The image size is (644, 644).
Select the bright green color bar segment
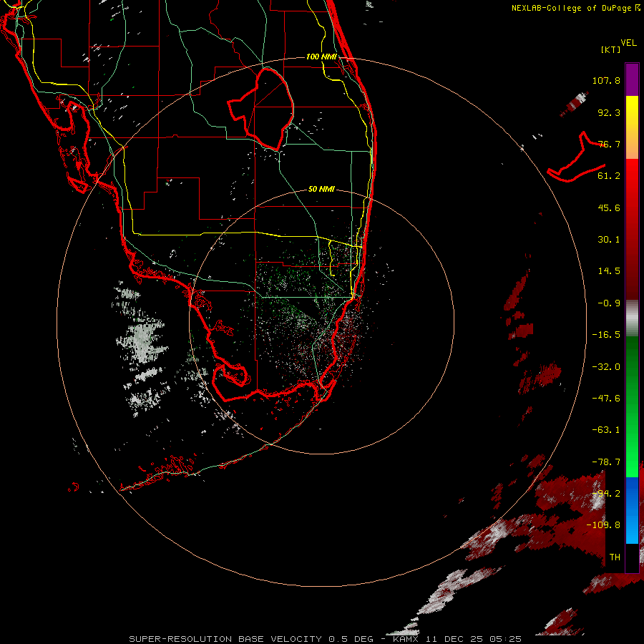tap(632, 406)
